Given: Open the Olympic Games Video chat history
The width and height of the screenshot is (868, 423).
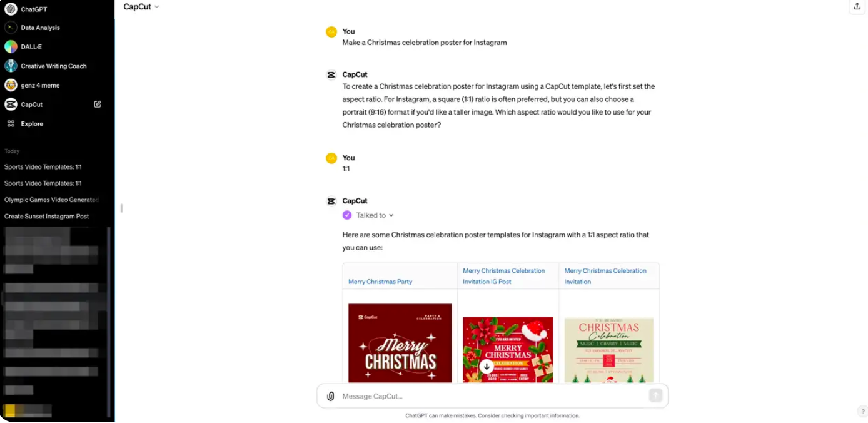Looking at the screenshot, I should point(52,200).
